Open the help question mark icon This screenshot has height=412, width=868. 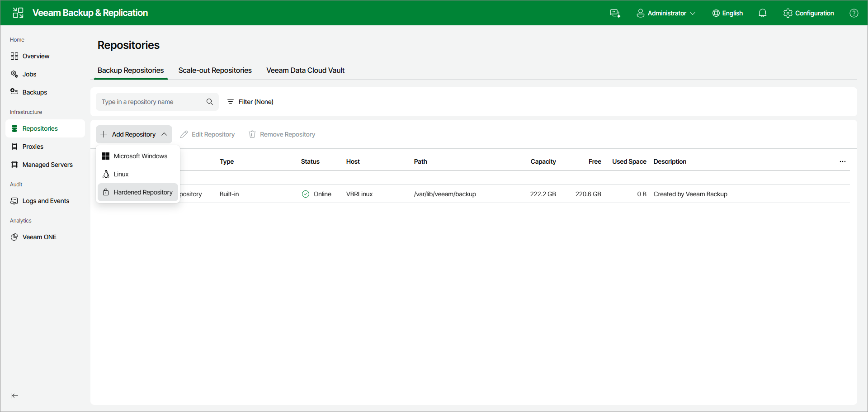(854, 13)
